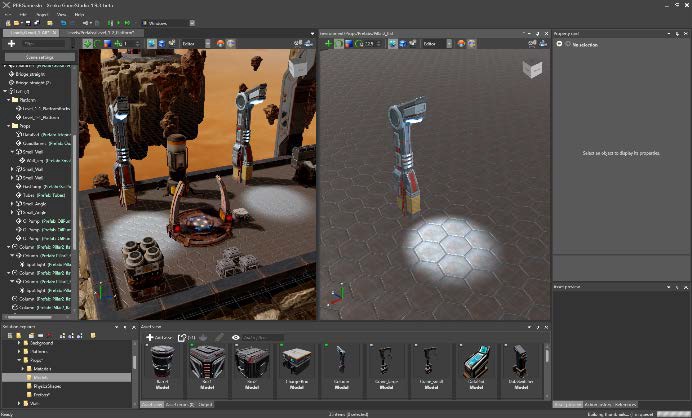Viewport: 692px width, 418px height.
Task: Click the orientation cube in right viewport
Action: [534, 68]
